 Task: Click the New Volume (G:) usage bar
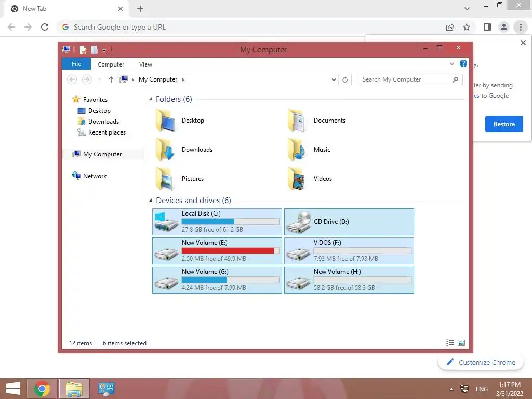tap(230, 280)
